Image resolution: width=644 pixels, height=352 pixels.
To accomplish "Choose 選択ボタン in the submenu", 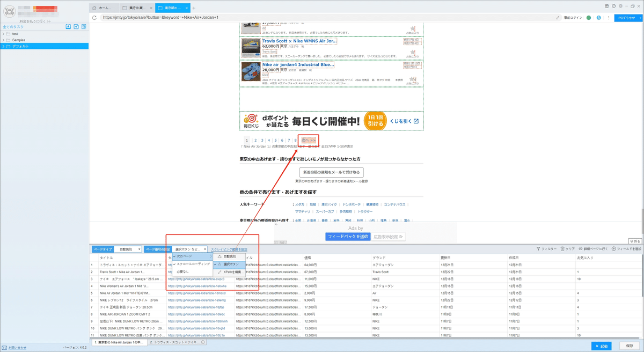I will click(x=229, y=264).
